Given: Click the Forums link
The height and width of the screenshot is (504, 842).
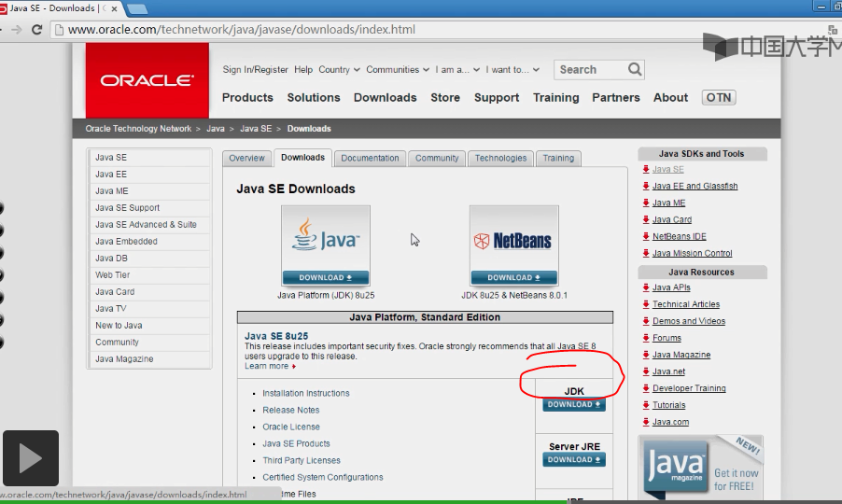Looking at the screenshot, I should 667,338.
